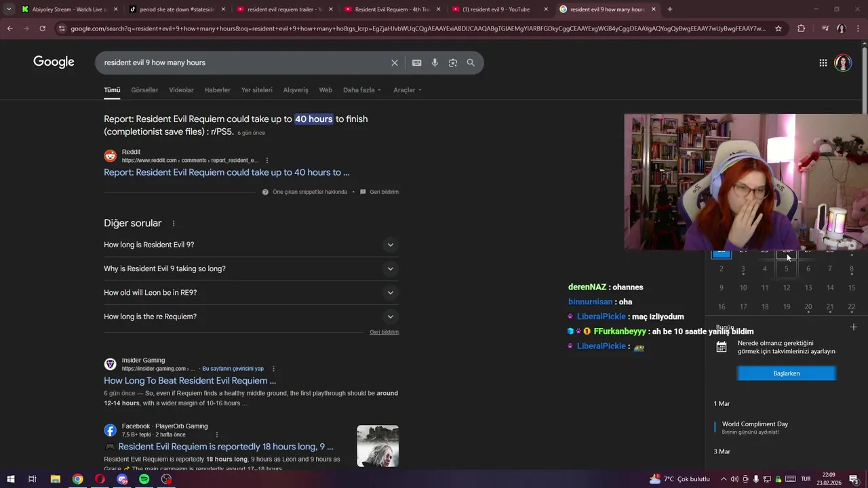Show hidden system tray icons

(x=723, y=479)
